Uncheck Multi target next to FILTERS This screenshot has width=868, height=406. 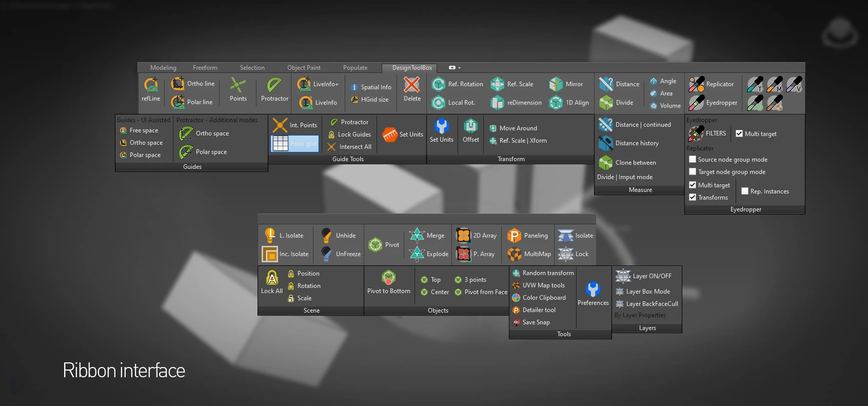[x=739, y=133]
